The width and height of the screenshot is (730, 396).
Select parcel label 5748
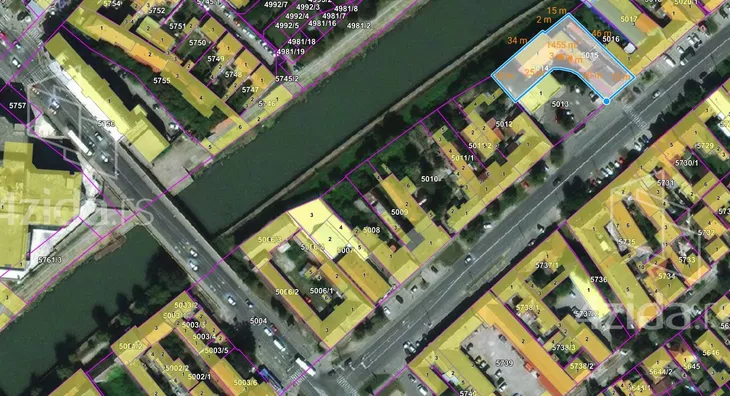coord(233,74)
